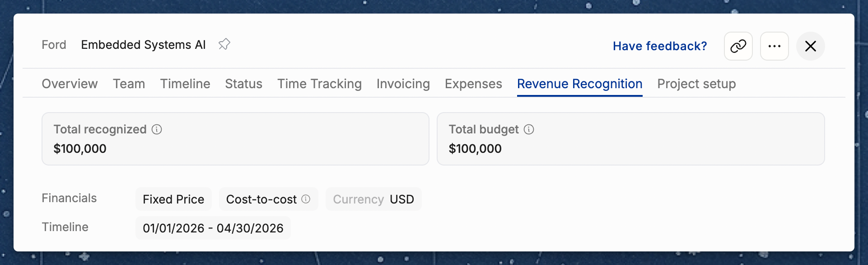This screenshot has width=868, height=265.
Task: Switch to the Overview tab
Action: [x=70, y=84]
